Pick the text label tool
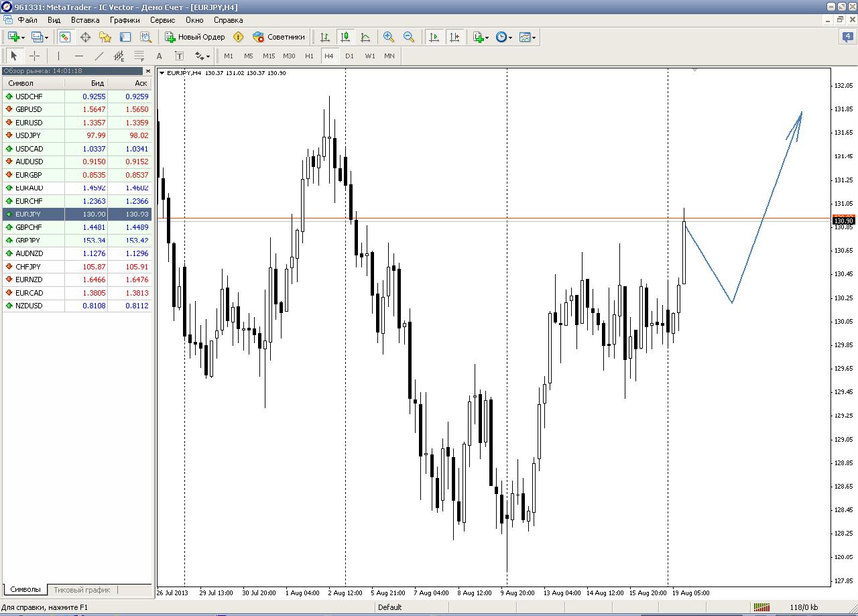The height and width of the screenshot is (616, 858). click(179, 56)
